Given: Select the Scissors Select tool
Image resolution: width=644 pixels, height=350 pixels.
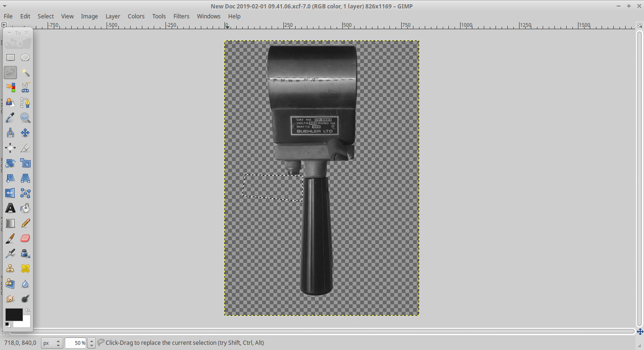Looking at the screenshot, I should click(x=25, y=88).
